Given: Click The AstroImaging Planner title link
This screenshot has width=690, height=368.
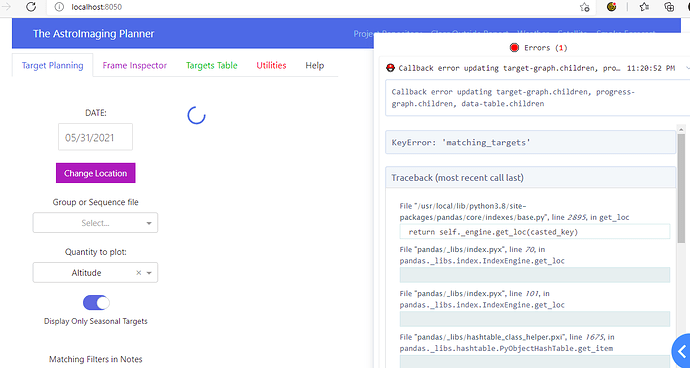Looking at the screenshot, I should point(93,34).
